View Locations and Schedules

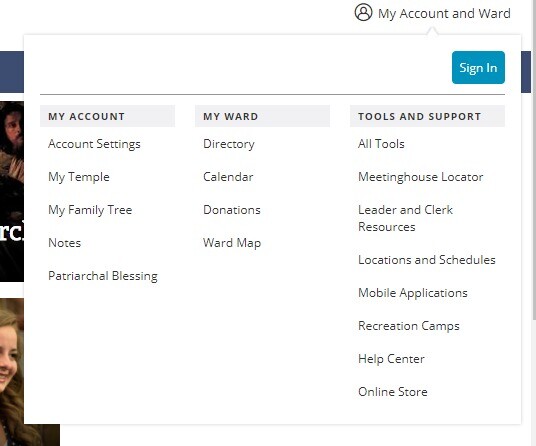click(x=427, y=260)
